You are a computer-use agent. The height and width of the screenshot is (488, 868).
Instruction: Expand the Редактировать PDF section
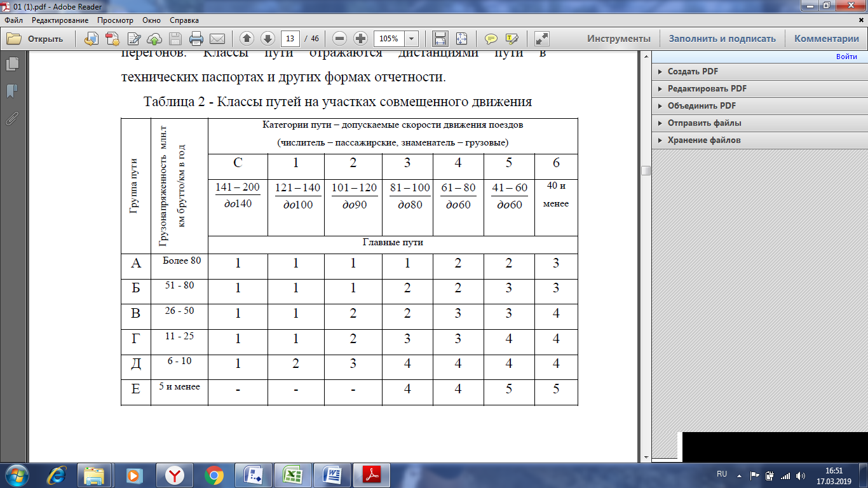pos(759,89)
